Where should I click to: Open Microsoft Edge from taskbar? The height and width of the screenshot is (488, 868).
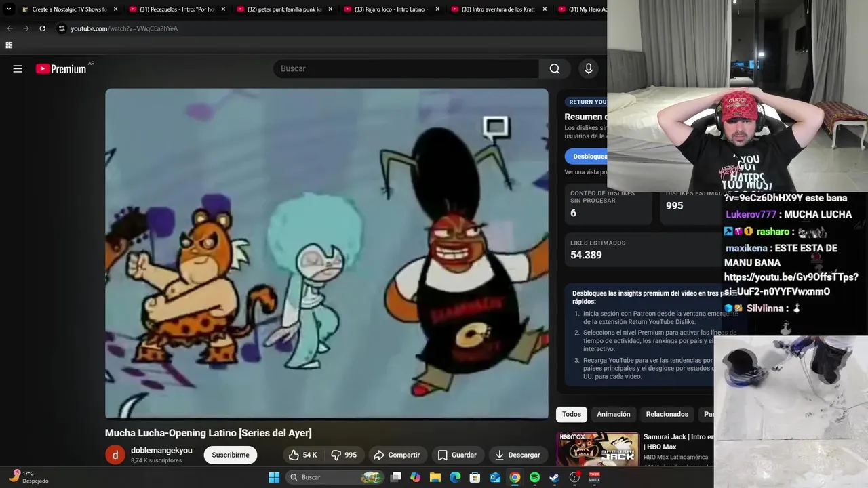tap(455, 477)
